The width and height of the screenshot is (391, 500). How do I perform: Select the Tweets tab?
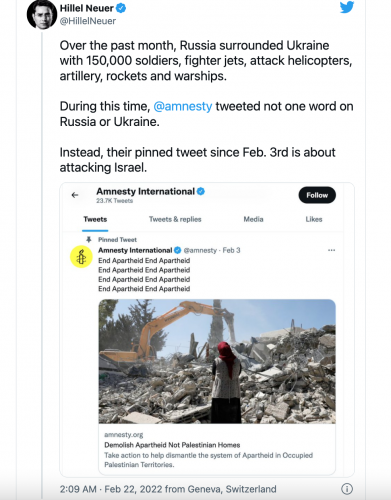tap(95, 219)
